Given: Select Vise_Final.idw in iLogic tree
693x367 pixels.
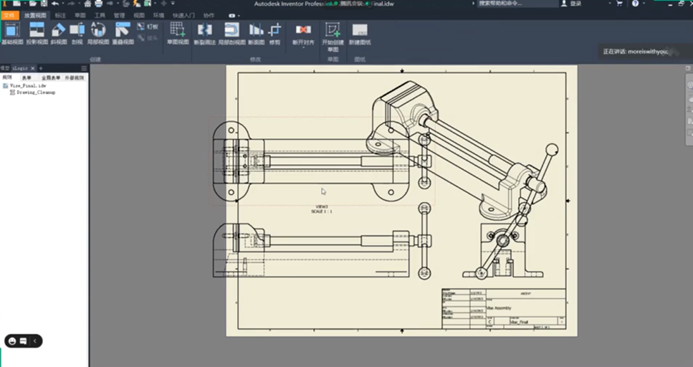Looking at the screenshot, I should 27,86.
